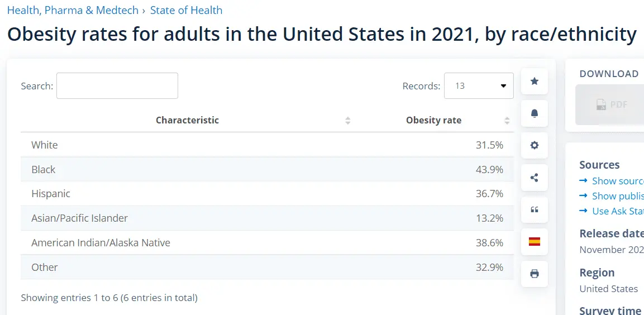Click the bell notification alert icon
Screen dimensions: 644x315
pos(535,114)
